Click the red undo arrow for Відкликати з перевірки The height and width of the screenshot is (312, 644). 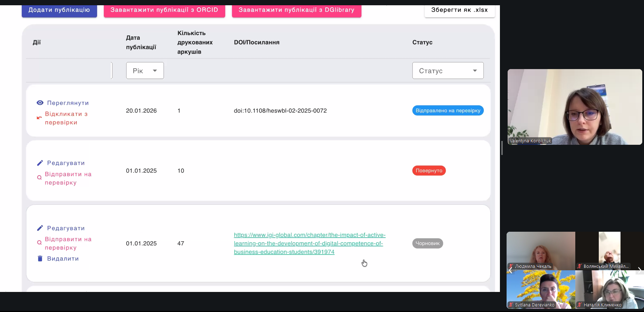tap(39, 118)
